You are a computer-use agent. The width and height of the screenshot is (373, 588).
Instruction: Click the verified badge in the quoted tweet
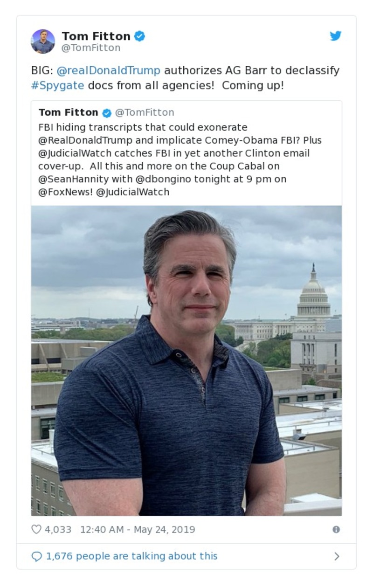pyautogui.click(x=107, y=112)
